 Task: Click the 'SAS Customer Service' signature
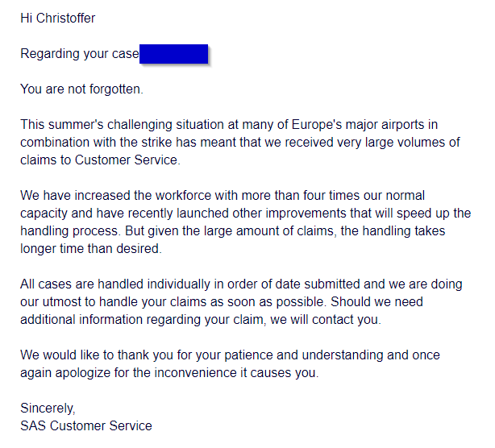point(86,425)
